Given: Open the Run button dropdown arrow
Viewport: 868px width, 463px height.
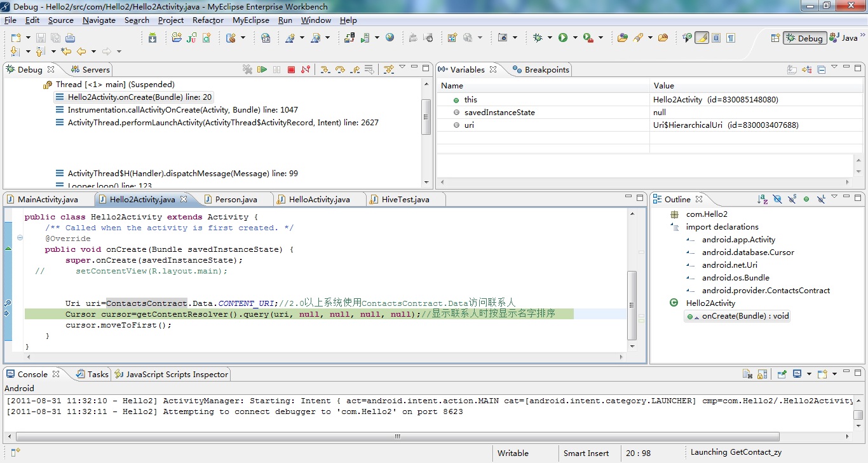Looking at the screenshot, I should click(575, 38).
